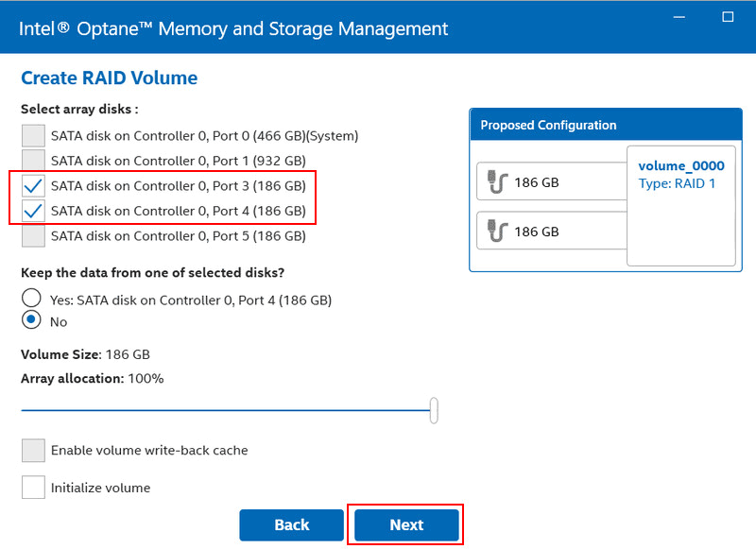
Task: Check Port 0 system disk checkbox
Action: pos(33,135)
